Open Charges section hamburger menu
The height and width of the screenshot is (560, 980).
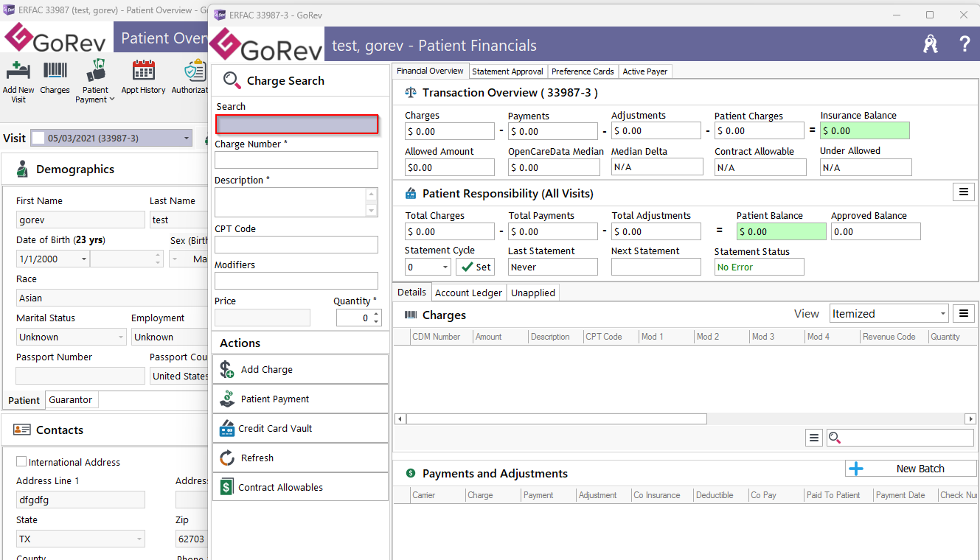pos(963,313)
